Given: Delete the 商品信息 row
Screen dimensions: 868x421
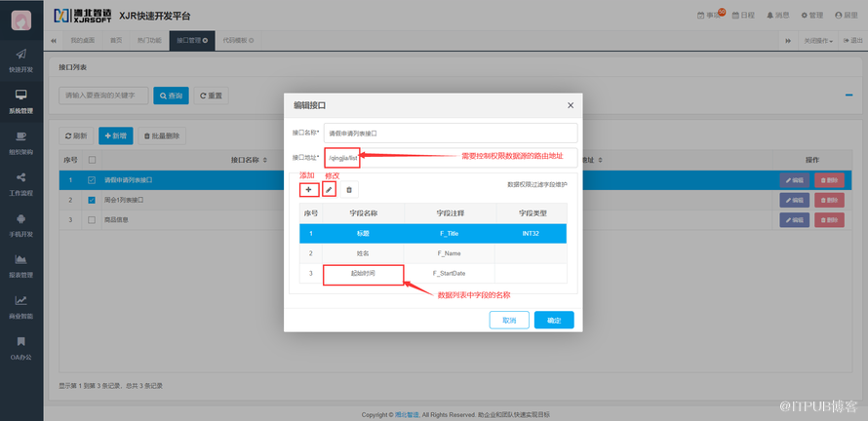Looking at the screenshot, I should click(829, 219).
